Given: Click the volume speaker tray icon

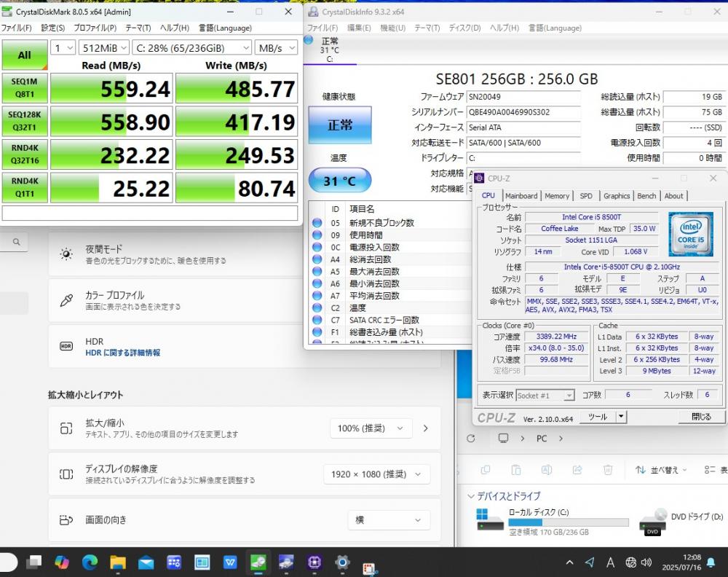Looking at the screenshot, I should (646, 562).
